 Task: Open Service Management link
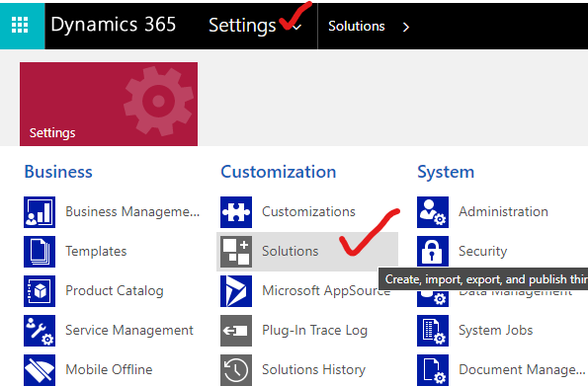coord(129,330)
